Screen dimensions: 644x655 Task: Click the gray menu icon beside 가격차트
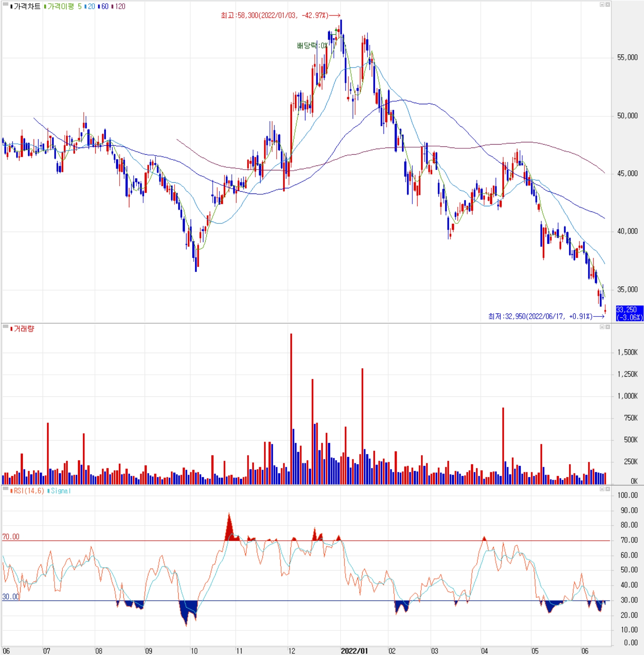click(6, 4)
